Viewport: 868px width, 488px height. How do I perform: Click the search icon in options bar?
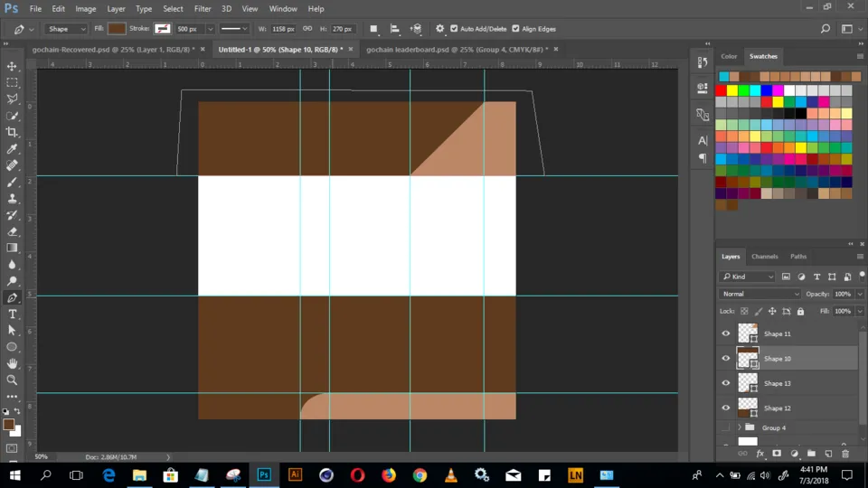[x=825, y=29]
